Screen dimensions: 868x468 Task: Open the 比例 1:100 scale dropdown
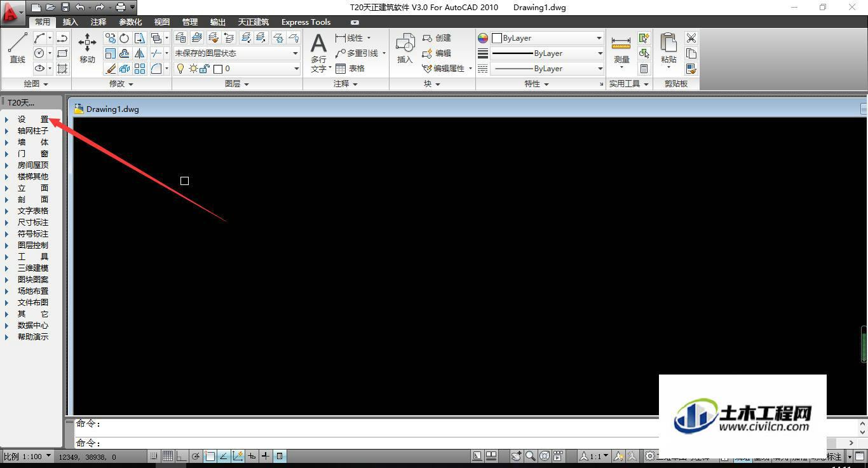pos(27,457)
